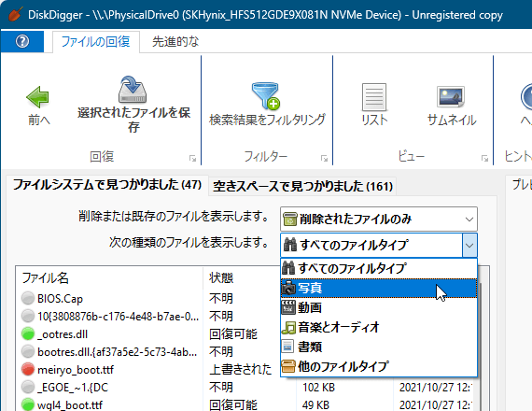Collapse the すべてのファイルタイプ combo box arrow
The width and height of the screenshot is (532, 411).
(469, 246)
